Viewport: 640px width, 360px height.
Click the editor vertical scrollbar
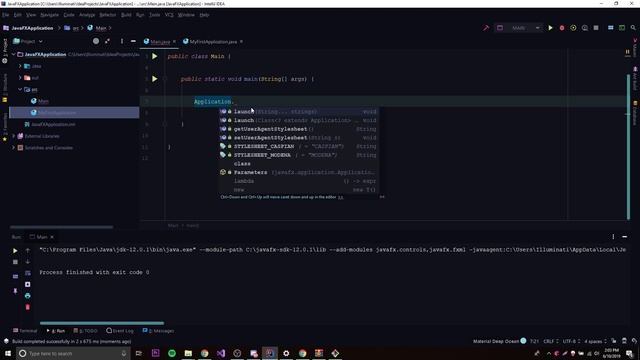629,147
